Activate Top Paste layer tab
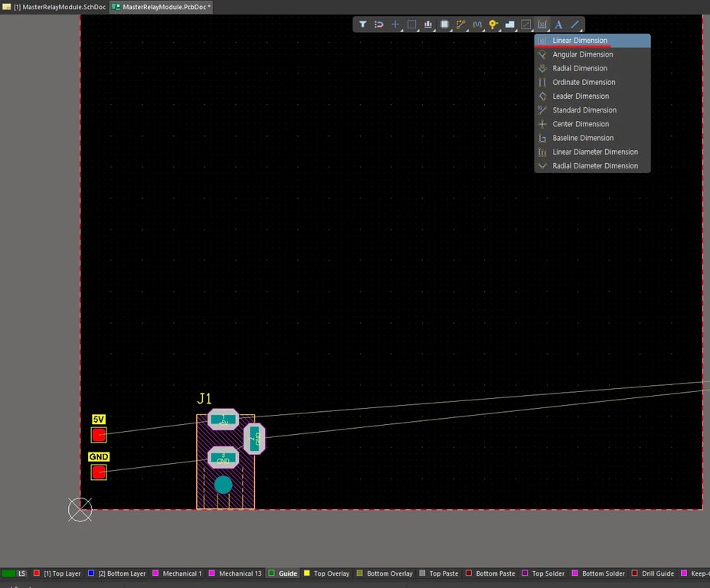710x588 pixels. [x=439, y=573]
